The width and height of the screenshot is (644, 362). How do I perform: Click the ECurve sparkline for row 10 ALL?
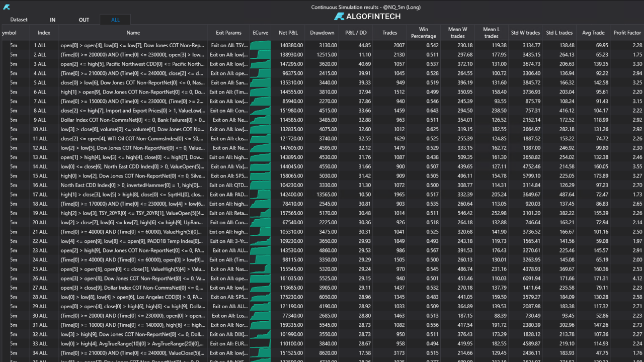coord(260,129)
